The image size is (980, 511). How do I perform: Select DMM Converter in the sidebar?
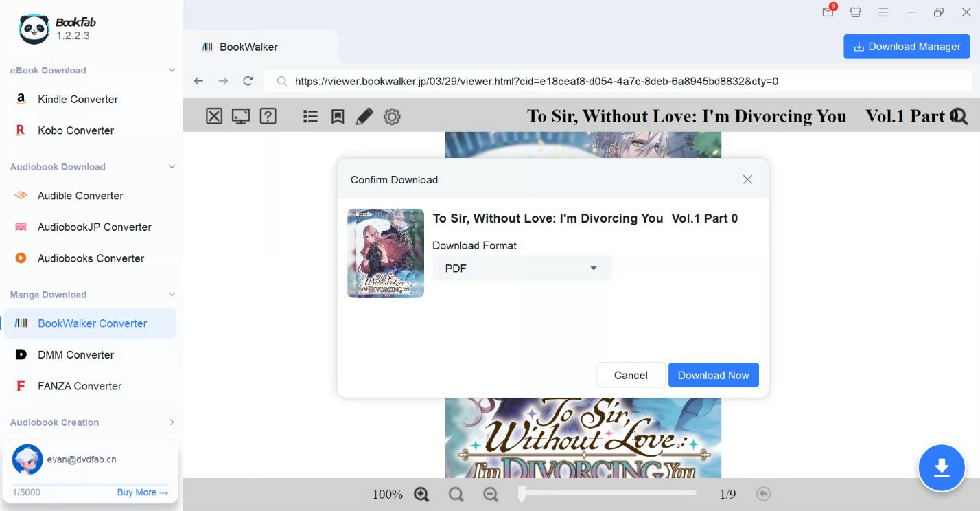pyautogui.click(x=75, y=354)
